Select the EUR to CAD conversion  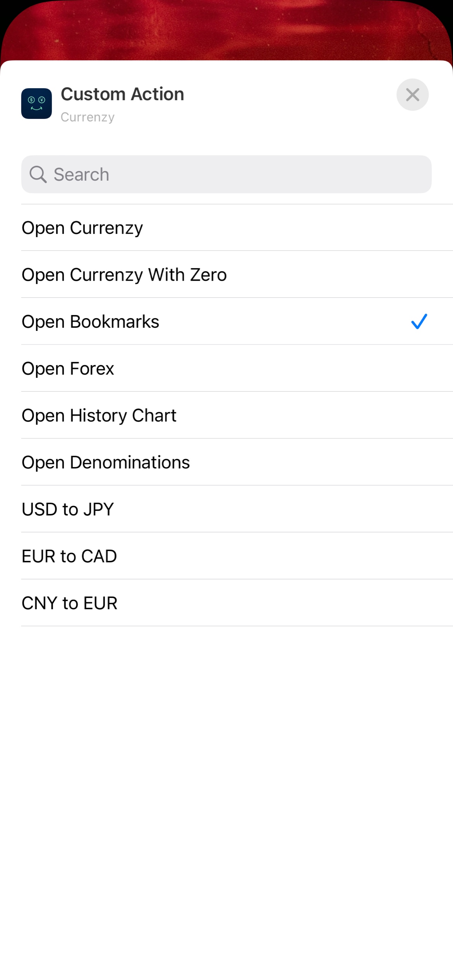point(69,556)
